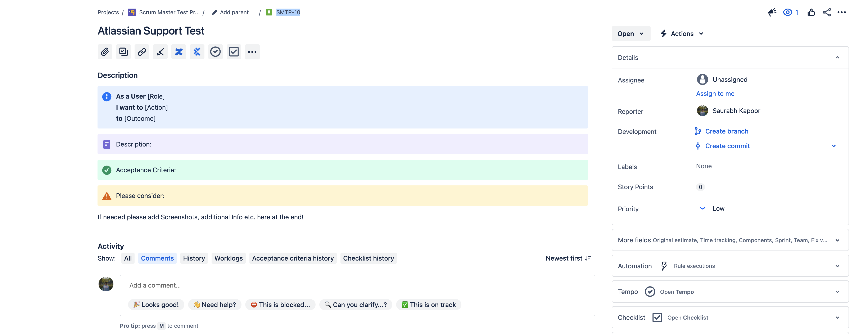Click the link issue chain icon
The image size is (868, 334).
click(142, 52)
